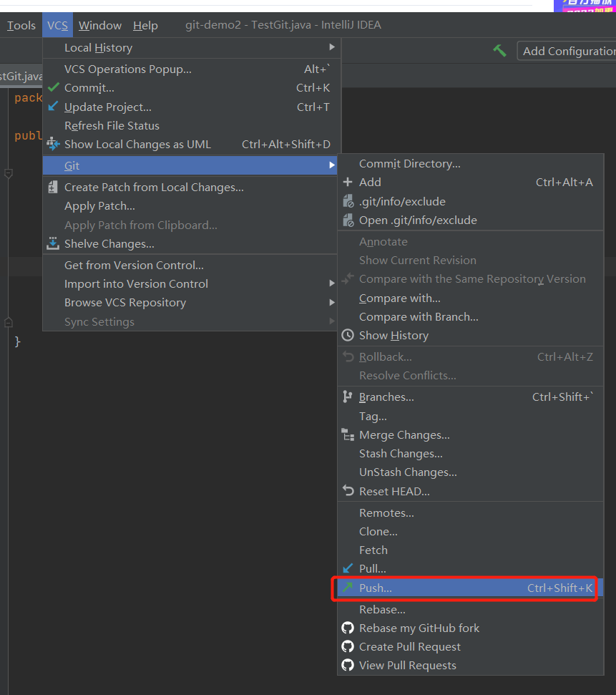This screenshot has height=695, width=616.
Task: Choose Stash Changes...
Action: tap(471, 454)
